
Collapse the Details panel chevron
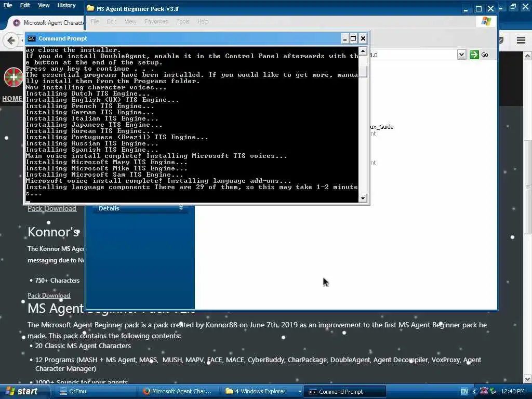(181, 208)
